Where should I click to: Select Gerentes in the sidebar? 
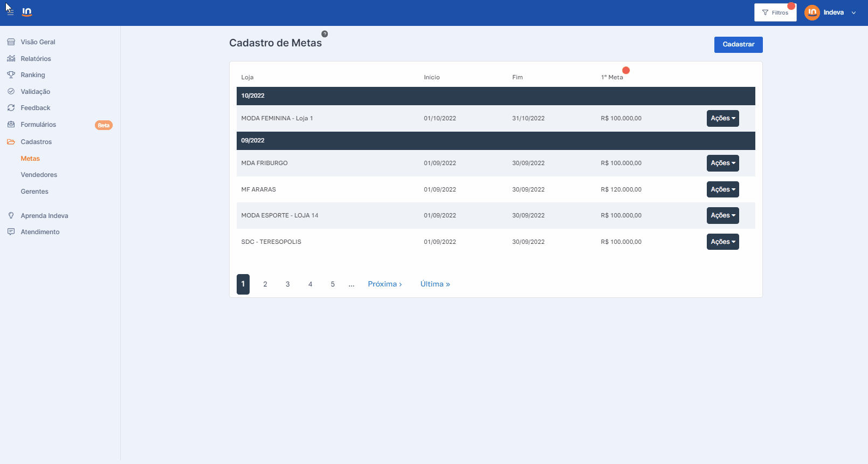point(35,192)
